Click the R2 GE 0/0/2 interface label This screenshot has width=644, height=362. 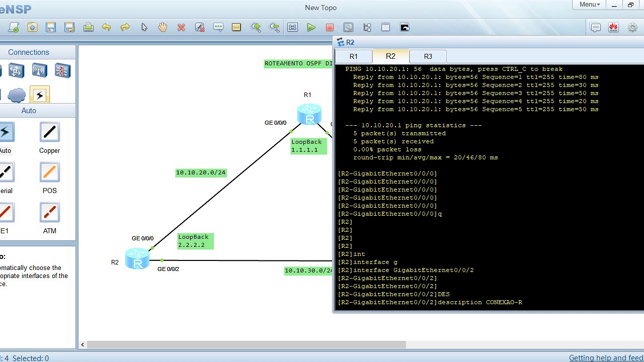click(x=168, y=269)
